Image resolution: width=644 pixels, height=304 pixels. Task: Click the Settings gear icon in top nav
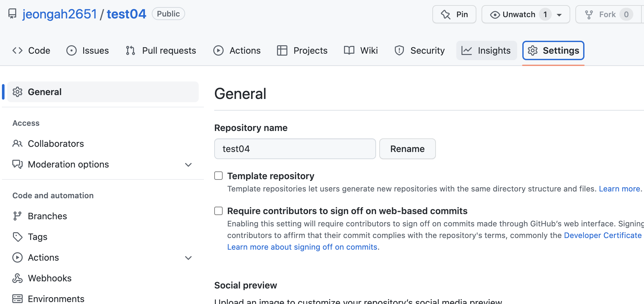point(533,50)
